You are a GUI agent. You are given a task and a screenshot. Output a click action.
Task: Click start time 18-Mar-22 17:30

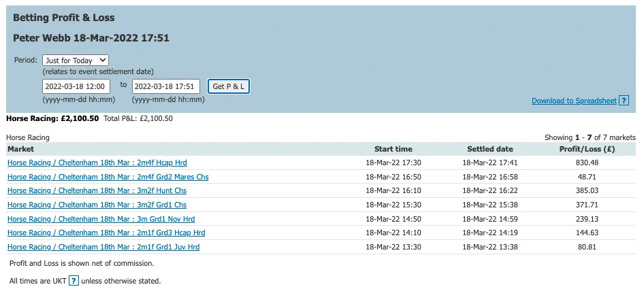[393, 163]
